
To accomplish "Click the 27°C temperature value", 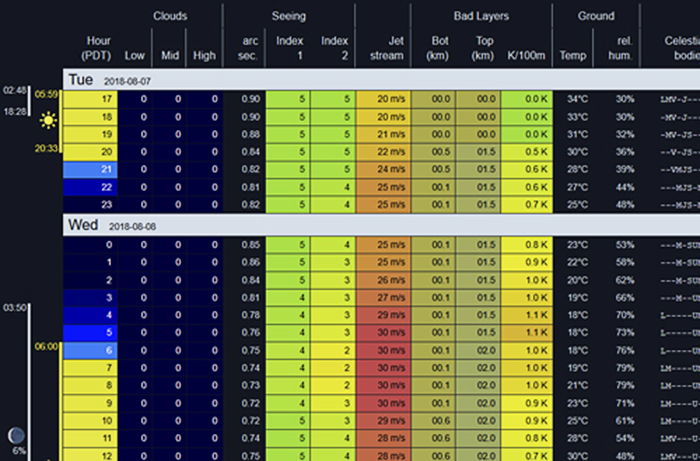I will click(x=577, y=187).
